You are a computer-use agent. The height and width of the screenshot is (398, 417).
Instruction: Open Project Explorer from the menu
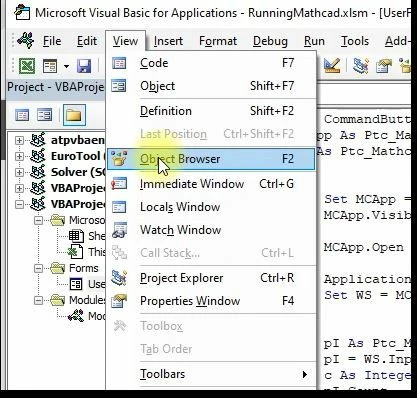coord(211,278)
